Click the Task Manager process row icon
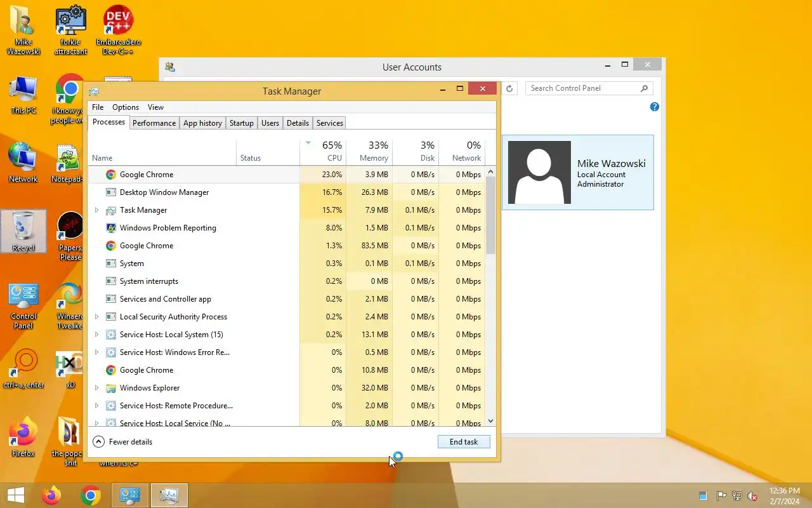Image resolution: width=812 pixels, height=508 pixels. pos(111,210)
